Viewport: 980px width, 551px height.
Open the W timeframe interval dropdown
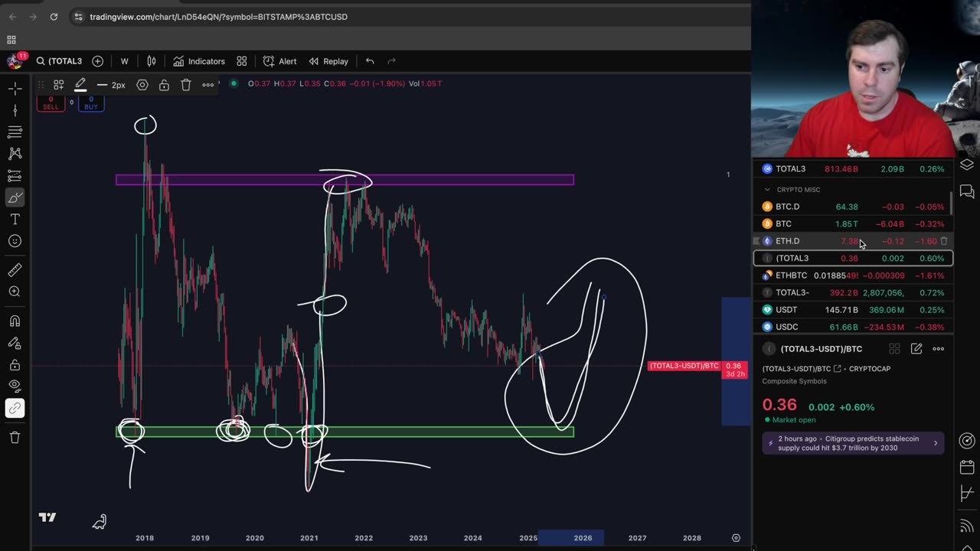[124, 61]
